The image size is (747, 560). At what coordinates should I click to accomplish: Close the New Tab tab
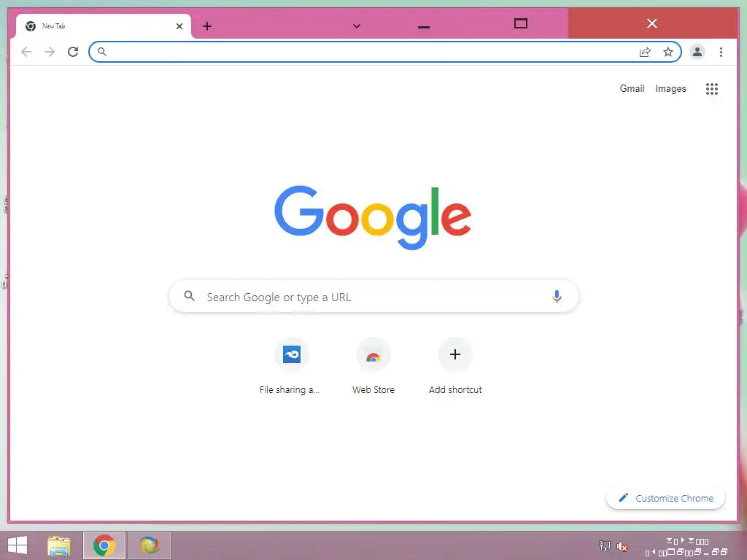point(179,26)
